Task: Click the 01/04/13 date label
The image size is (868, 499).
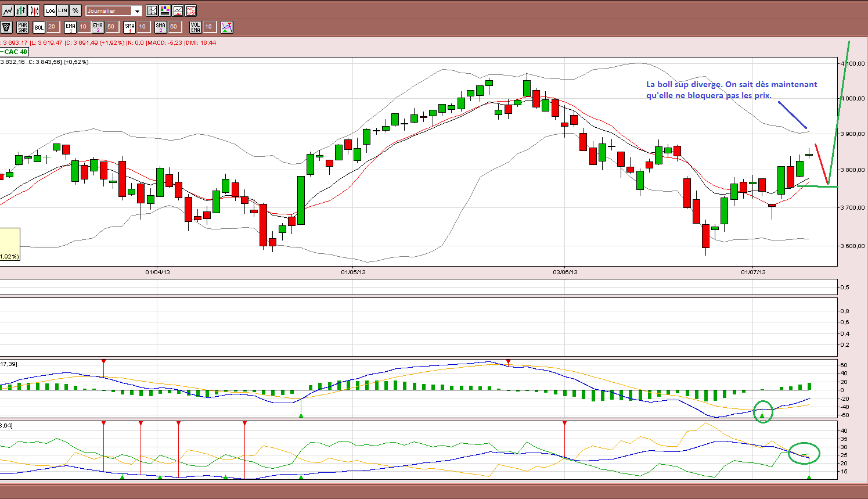Action: click(x=157, y=272)
